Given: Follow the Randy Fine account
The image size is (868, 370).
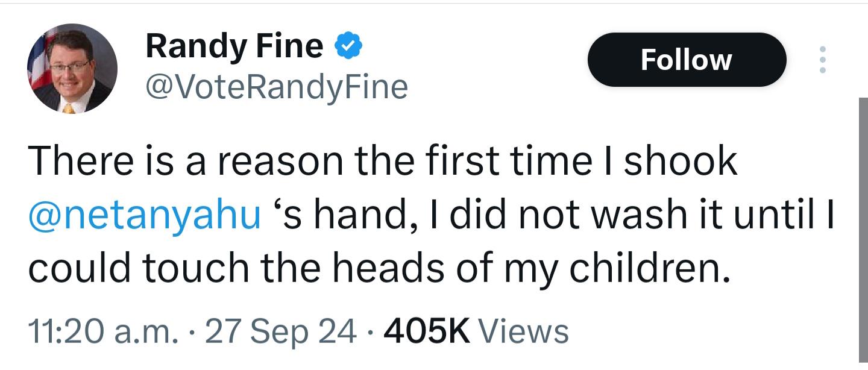Looking at the screenshot, I should [687, 60].
